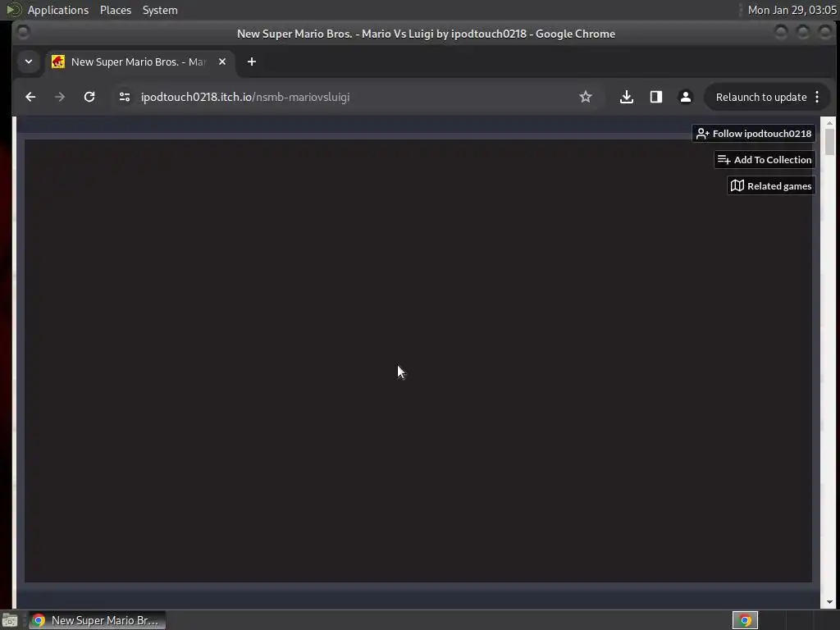Follow ipodtouch0218 on itch.io
The height and width of the screenshot is (630, 840).
754,134
